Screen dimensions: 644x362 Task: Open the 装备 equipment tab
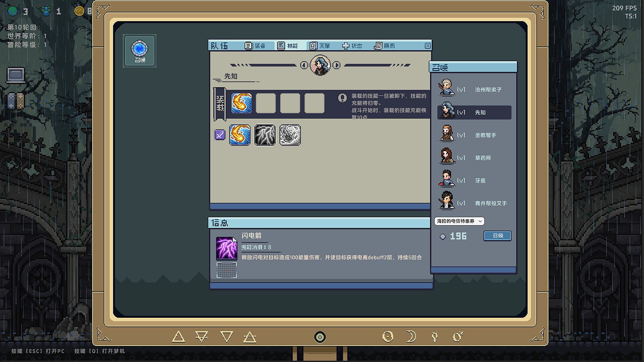coord(256,46)
